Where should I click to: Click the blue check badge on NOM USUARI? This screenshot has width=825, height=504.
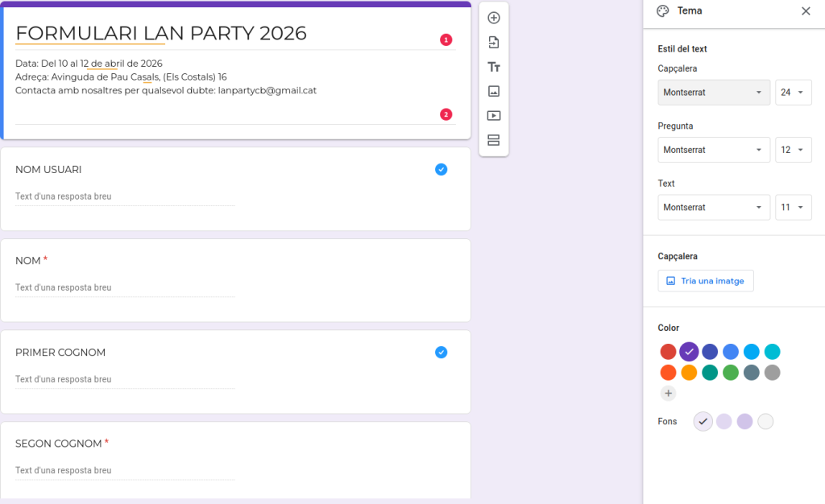pos(441,169)
